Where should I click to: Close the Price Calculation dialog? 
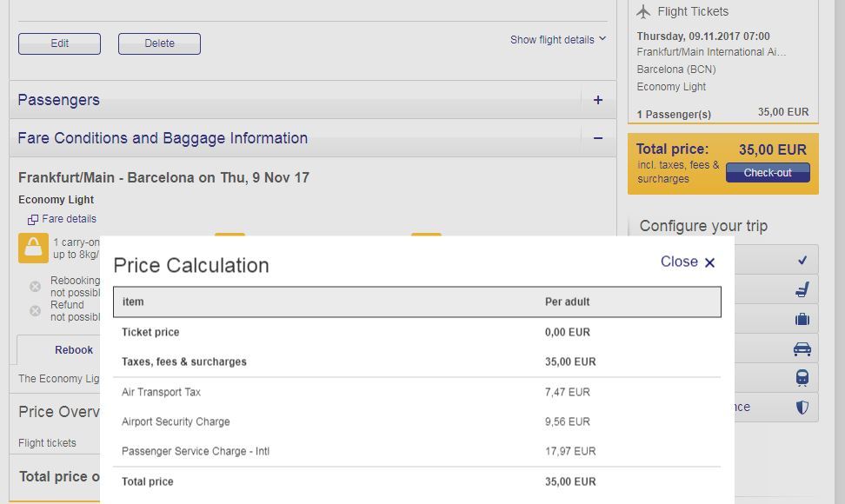tap(688, 262)
